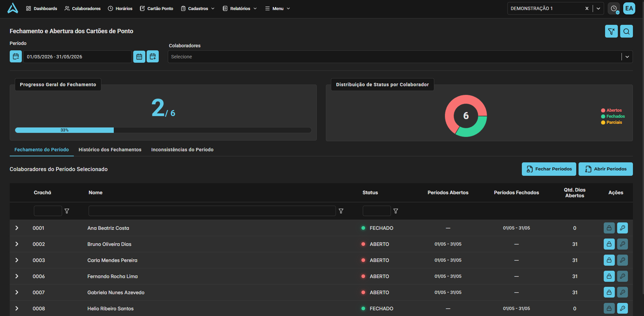
Task: Click the 33% closing progress bar
Action: coord(163,130)
